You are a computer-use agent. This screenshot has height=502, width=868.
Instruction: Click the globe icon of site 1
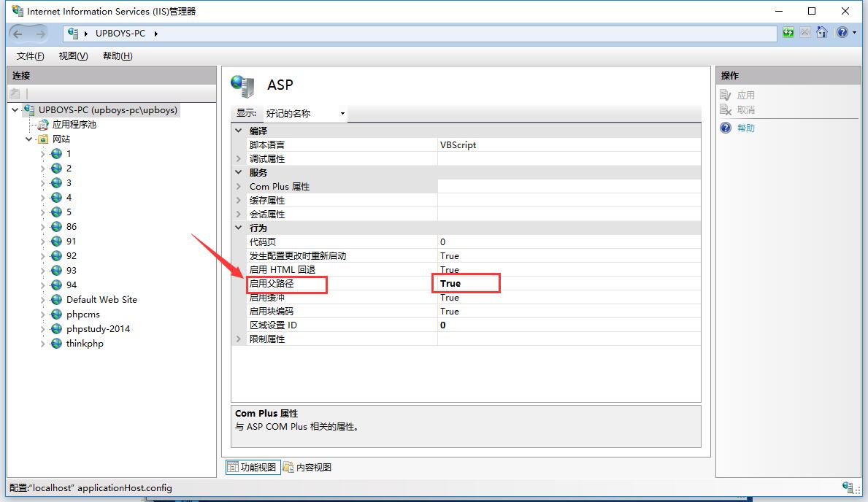coord(56,154)
